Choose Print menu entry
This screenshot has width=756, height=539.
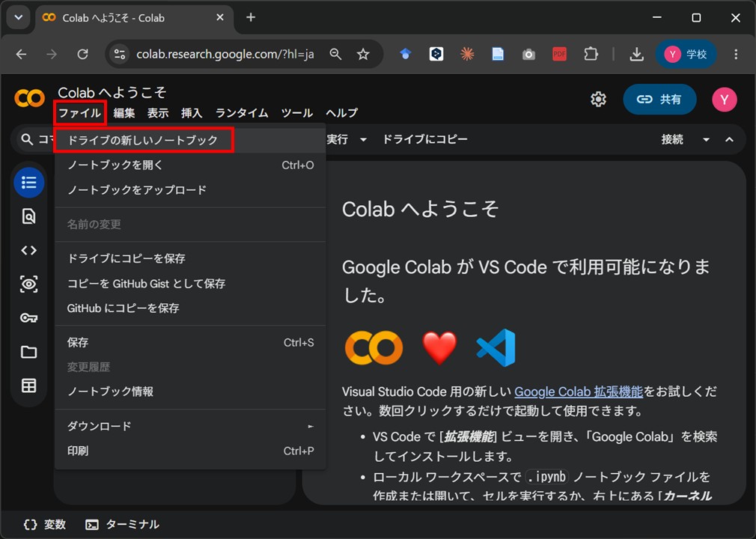point(190,451)
